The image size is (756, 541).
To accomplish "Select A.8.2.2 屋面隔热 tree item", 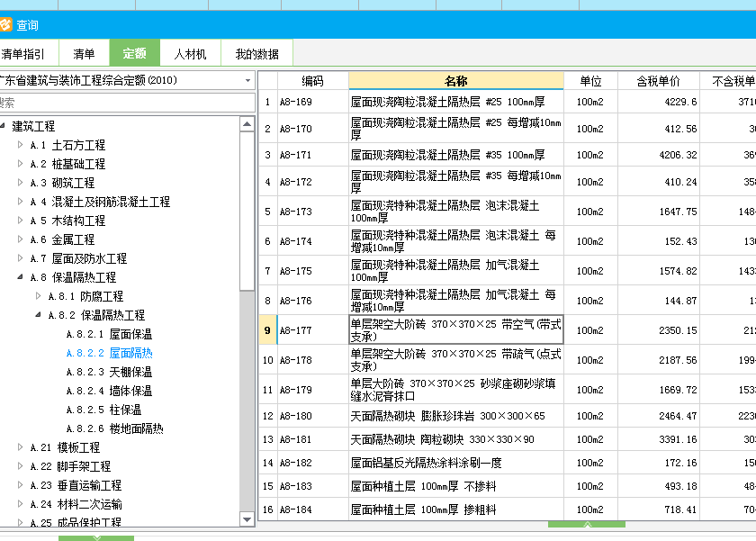I will (109, 353).
